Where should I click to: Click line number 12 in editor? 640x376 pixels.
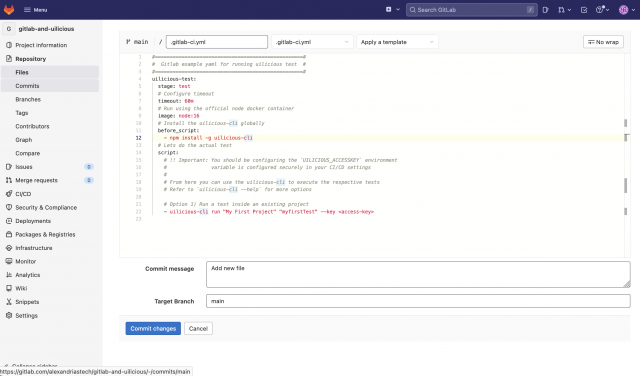click(x=139, y=138)
